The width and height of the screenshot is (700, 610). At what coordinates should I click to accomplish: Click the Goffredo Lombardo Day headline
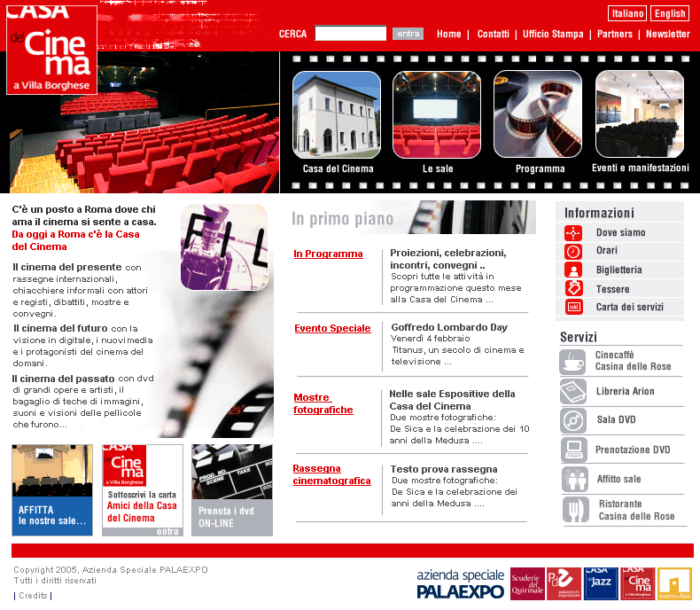[449, 327]
